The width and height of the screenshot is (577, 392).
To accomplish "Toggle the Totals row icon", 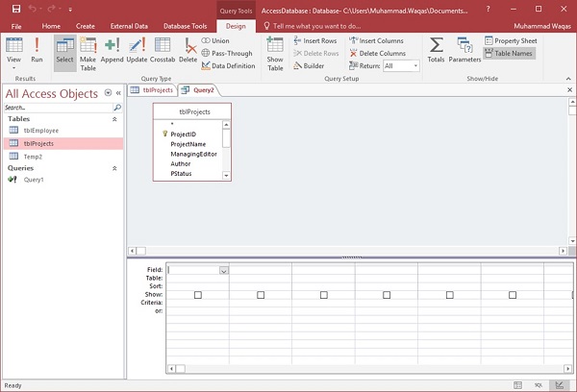I will pyautogui.click(x=436, y=50).
